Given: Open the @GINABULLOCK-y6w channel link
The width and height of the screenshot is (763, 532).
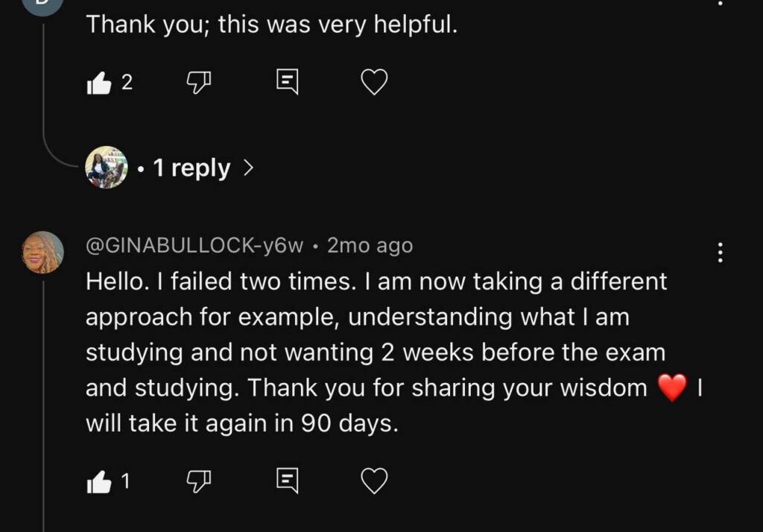Looking at the screenshot, I should tap(196, 246).
